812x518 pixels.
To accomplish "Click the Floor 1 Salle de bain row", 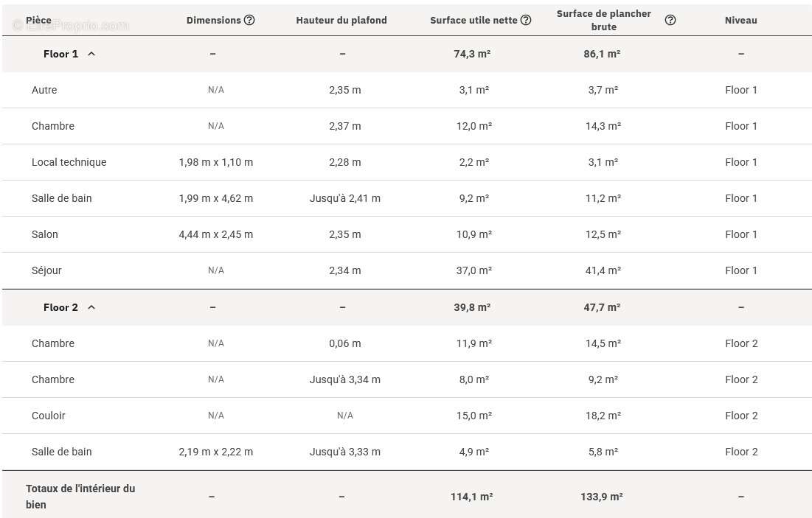I will [x=407, y=199].
